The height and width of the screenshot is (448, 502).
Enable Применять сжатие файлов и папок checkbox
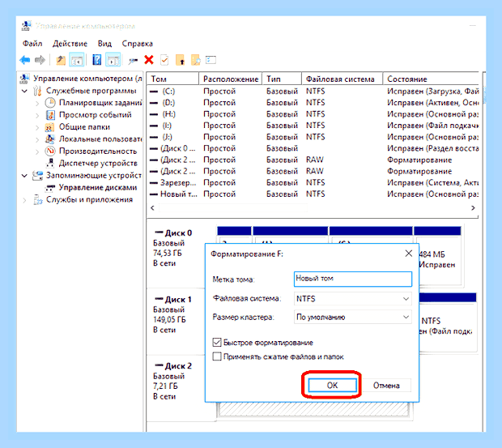pos(217,356)
